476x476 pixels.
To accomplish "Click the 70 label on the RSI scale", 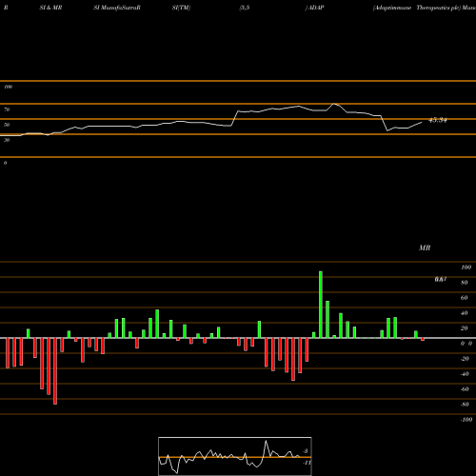I will (x=7, y=109).
